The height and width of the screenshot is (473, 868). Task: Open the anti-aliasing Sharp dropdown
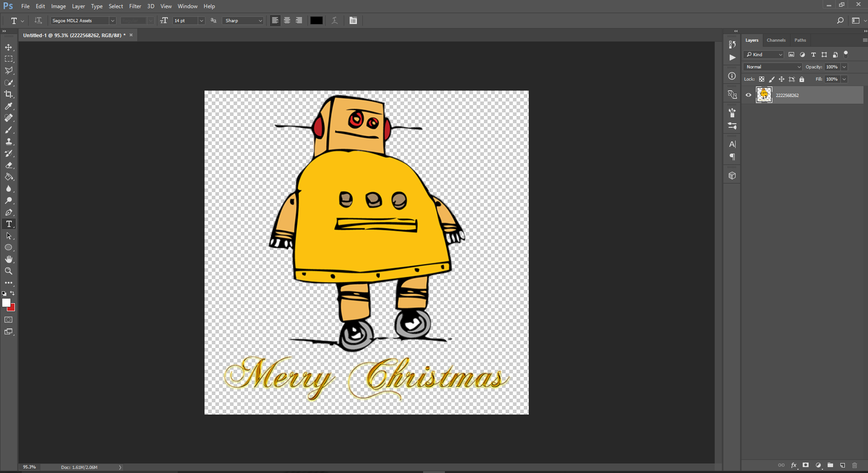click(x=243, y=20)
